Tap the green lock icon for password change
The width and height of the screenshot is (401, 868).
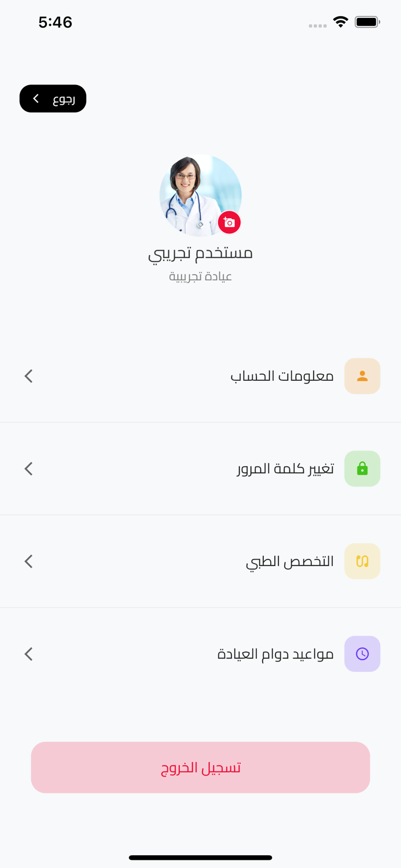[362, 468]
